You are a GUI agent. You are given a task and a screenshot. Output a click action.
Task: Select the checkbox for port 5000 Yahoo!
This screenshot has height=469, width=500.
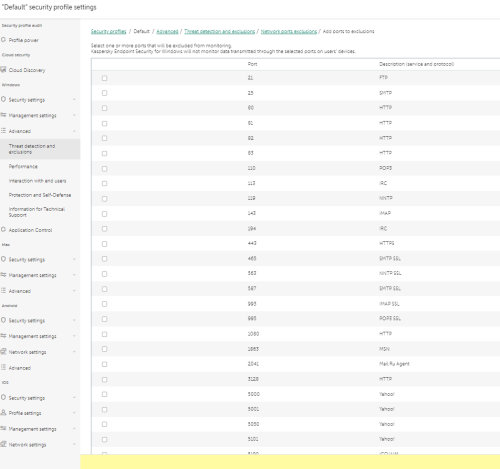click(104, 394)
